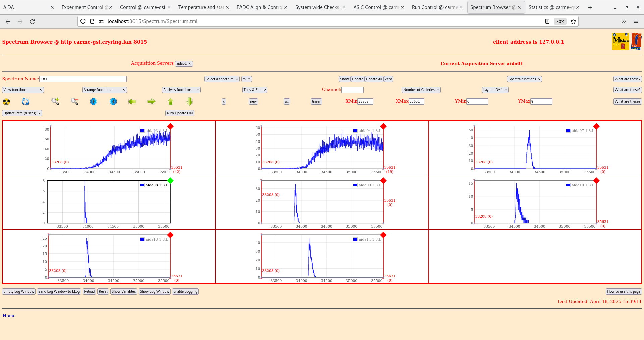Click green diamond marker on aida08 plot
This screenshot has height=340, width=644.
click(170, 181)
